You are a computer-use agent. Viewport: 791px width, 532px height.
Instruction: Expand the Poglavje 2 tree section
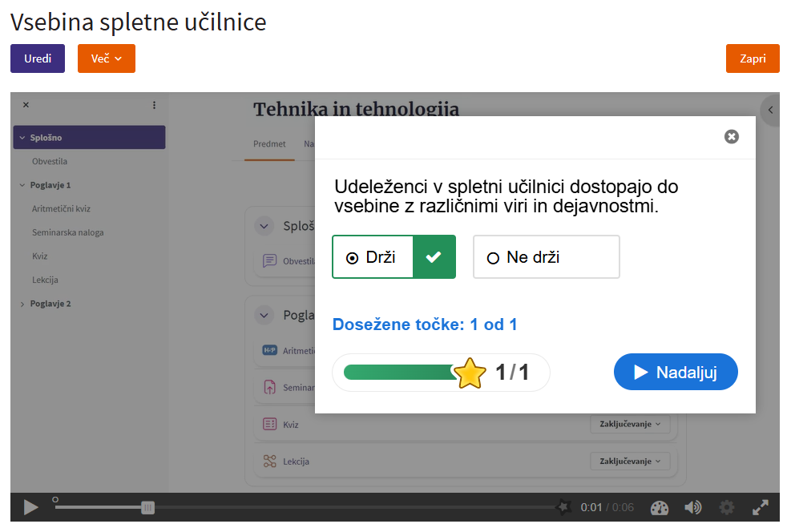[x=22, y=304]
